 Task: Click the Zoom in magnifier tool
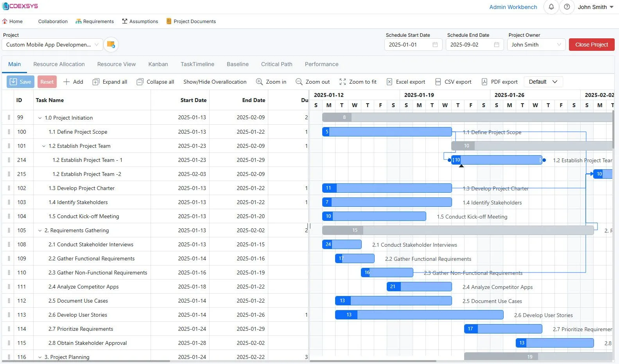271,82
